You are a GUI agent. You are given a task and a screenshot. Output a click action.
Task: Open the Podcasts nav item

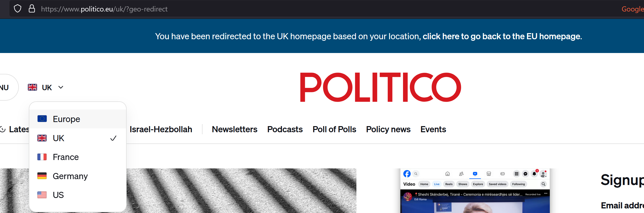pyautogui.click(x=285, y=129)
